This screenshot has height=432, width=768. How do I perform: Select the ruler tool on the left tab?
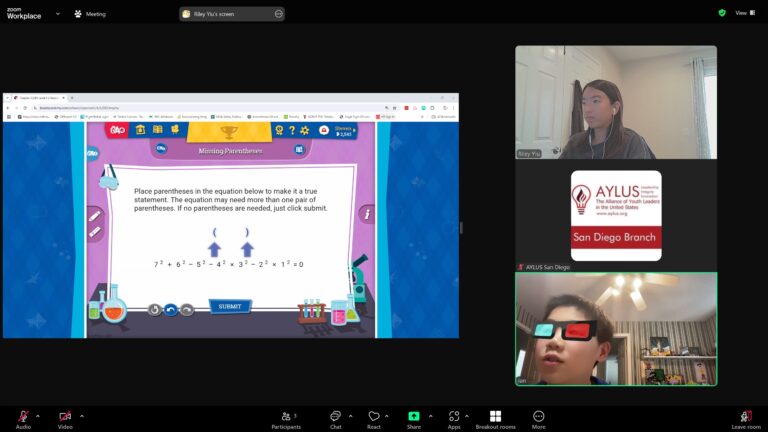(95, 232)
